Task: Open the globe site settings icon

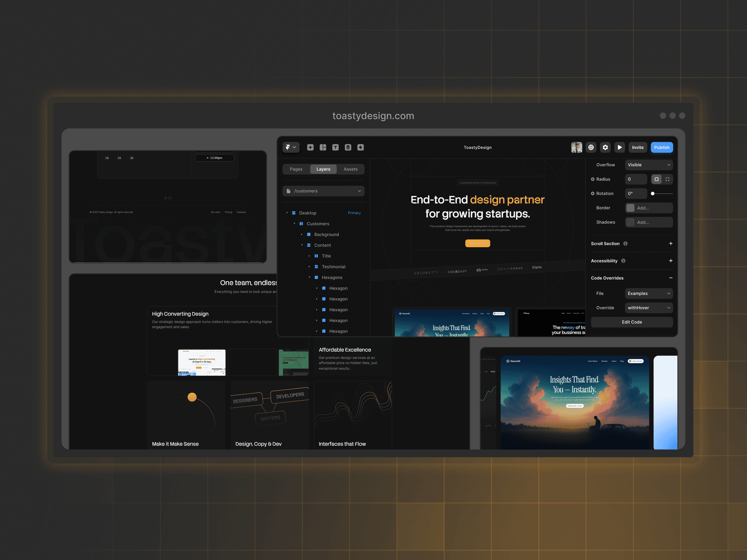Action: 591,147
